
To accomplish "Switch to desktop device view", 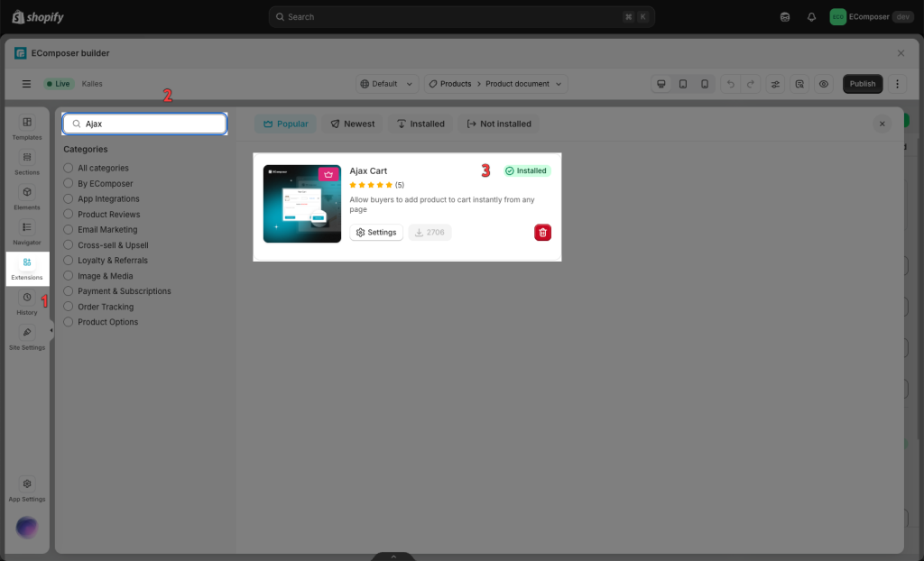I will 661,84.
